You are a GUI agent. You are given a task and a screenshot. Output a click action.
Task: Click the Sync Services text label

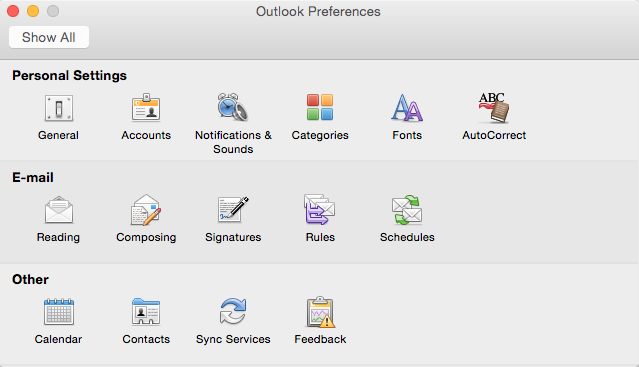click(x=233, y=339)
